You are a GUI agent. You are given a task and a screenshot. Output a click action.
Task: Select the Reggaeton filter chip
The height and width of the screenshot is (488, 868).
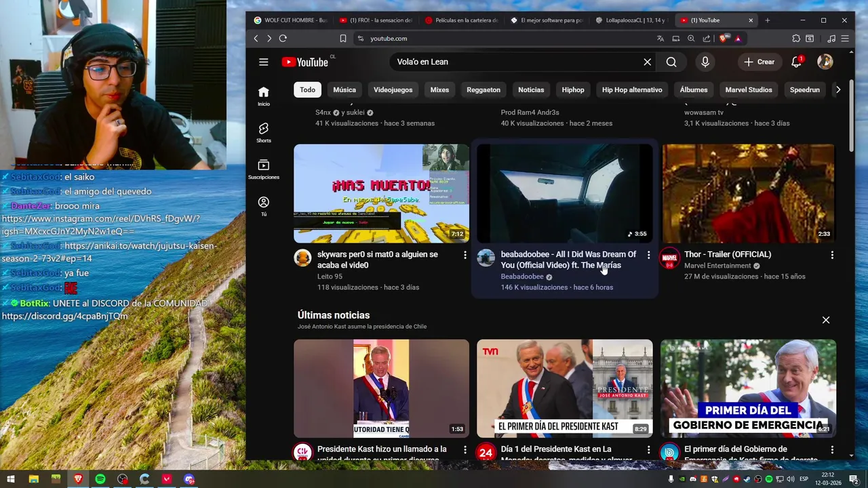pos(484,89)
